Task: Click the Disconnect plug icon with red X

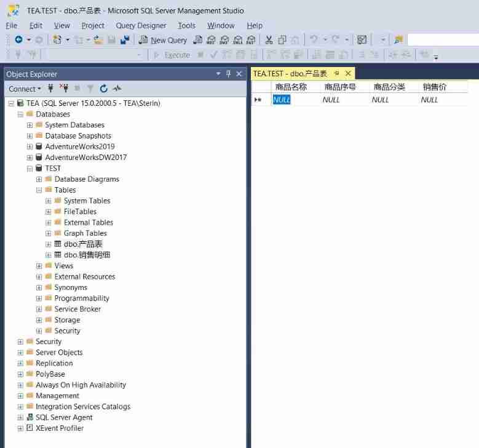Action: (x=64, y=88)
